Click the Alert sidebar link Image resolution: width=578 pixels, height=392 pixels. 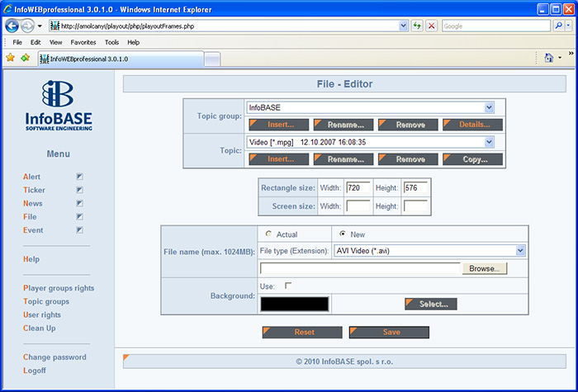[x=31, y=177]
